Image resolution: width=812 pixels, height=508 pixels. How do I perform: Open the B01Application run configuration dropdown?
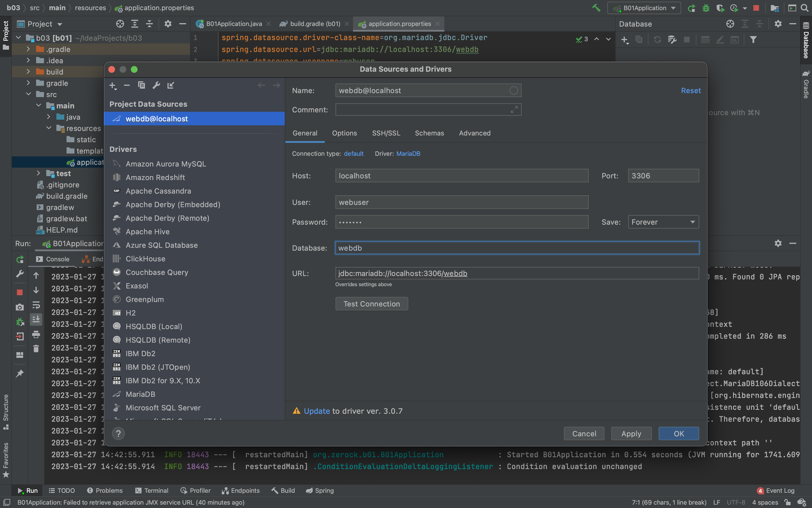tap(644, 8)
